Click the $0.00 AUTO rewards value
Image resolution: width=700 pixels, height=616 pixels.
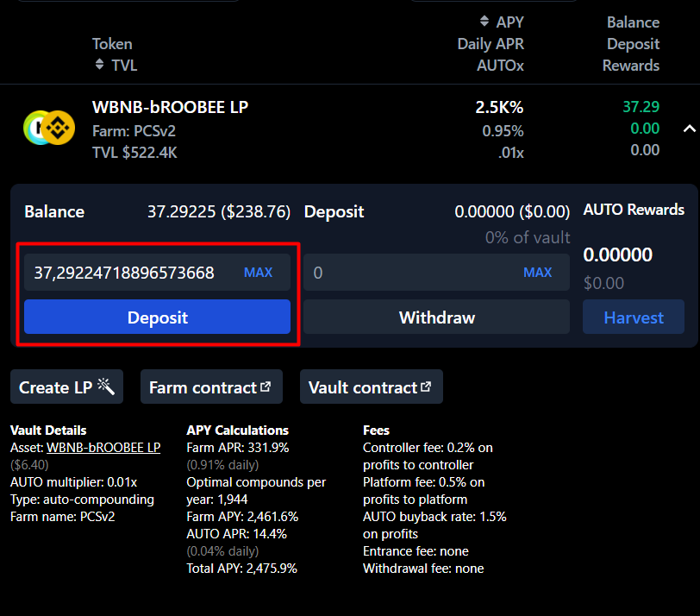pyautogui.click(x=603, y=283)
